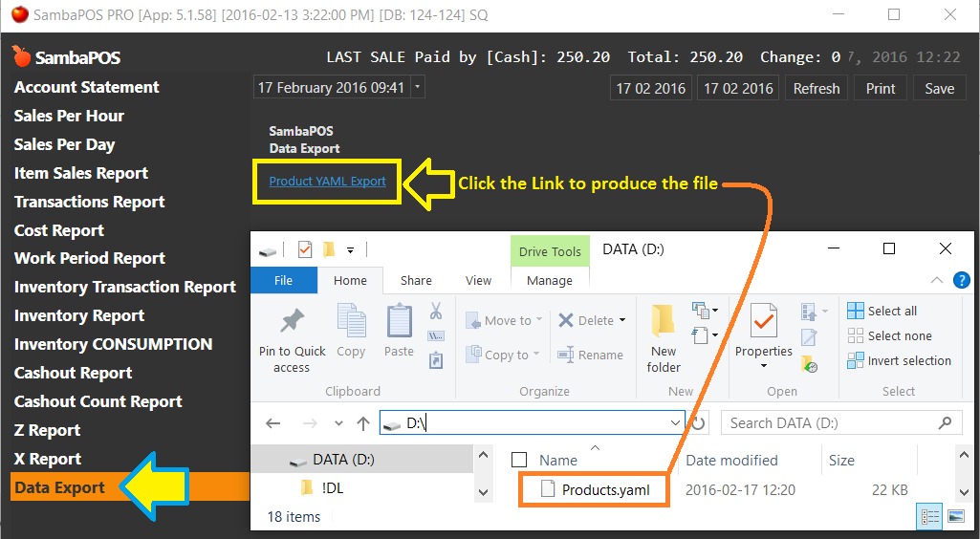This screenshot has width=980, height=539.
Task: Open Cashout Count Report
Action: [x=98, y=401]
